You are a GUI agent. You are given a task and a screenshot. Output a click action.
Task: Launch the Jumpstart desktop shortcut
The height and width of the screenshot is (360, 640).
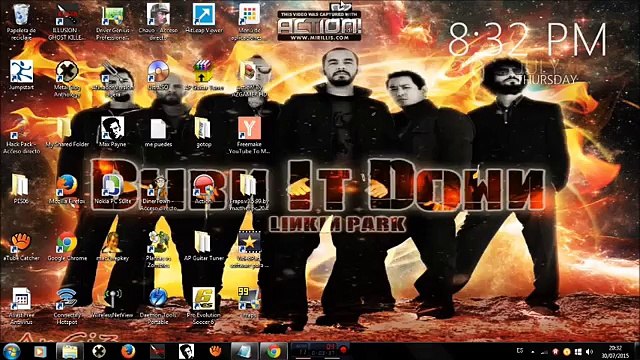pyautogui.click(x=21, y=76)
